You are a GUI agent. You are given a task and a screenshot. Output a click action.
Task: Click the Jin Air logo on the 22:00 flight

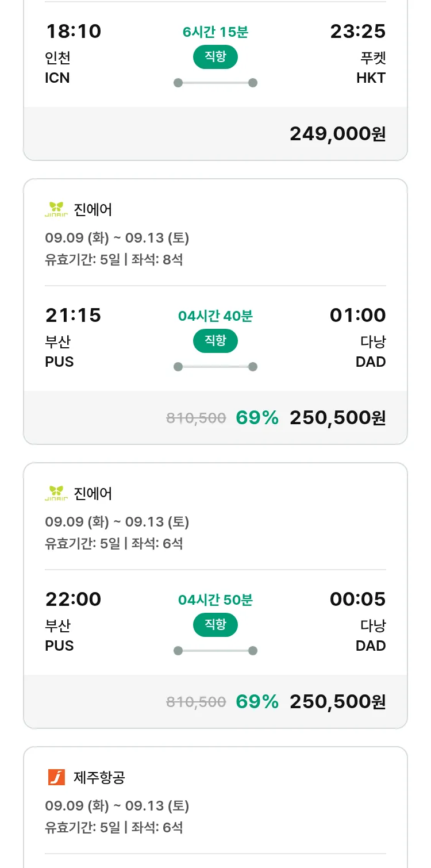point(56,493)
